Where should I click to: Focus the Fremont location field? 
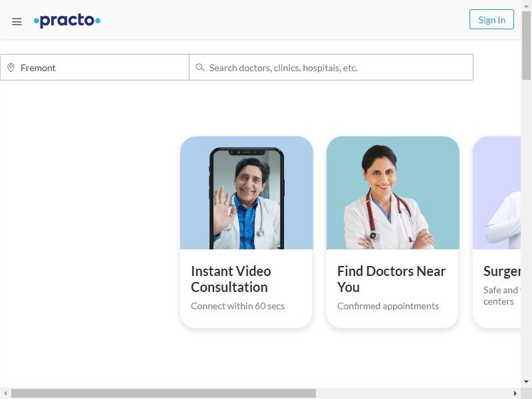click(94, 67)
